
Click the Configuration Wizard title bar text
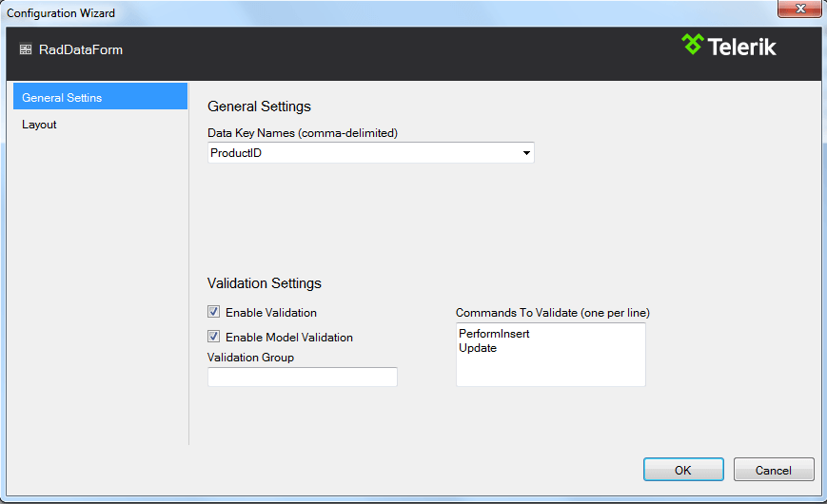tap(61, 13)
